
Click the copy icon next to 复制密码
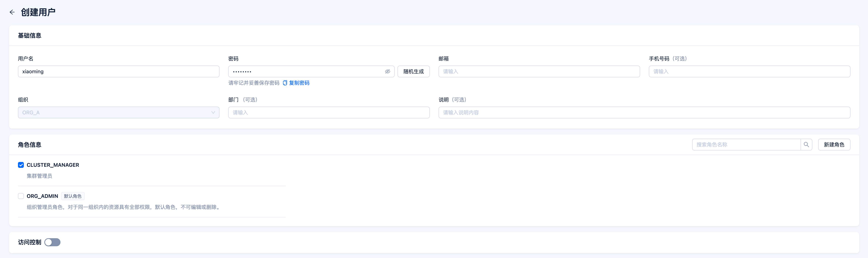point(285,83)
